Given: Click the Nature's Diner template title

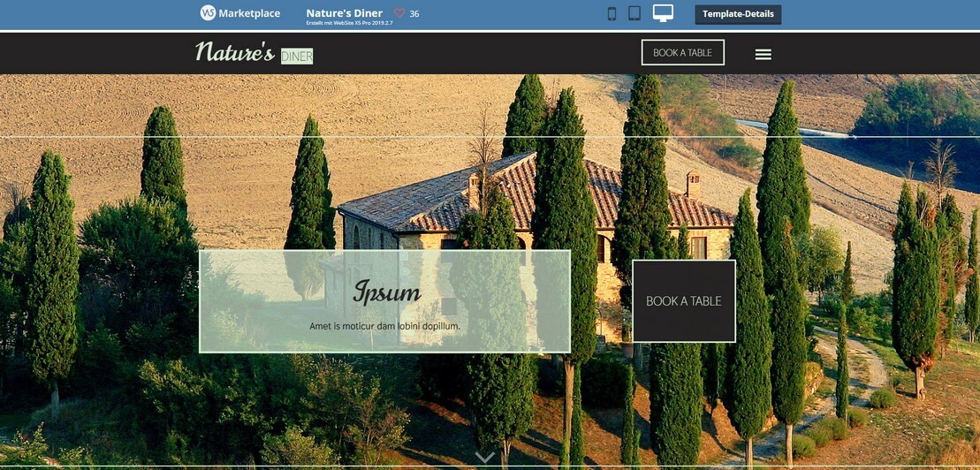Looking at the screenshot, I should [x=345, y=13].
